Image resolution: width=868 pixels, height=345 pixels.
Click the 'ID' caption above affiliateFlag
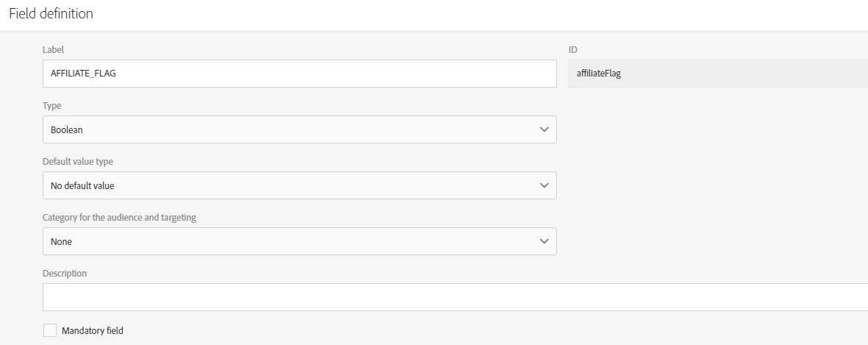(573, 49)
